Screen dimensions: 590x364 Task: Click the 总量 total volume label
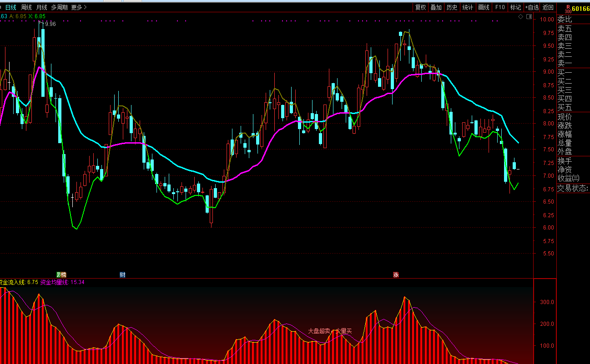pyautogui.click(x=565, y=143)
